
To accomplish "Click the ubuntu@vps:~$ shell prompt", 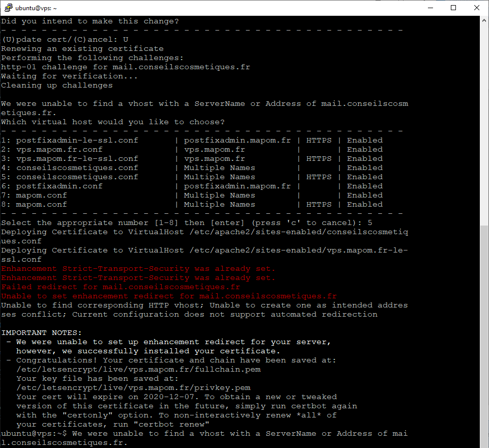I will (34, 433).
